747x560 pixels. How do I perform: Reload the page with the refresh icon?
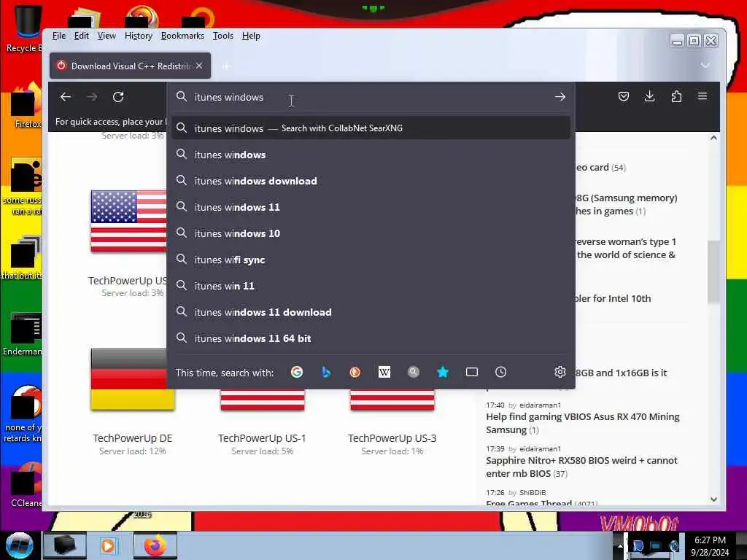(x=118, y=97)
